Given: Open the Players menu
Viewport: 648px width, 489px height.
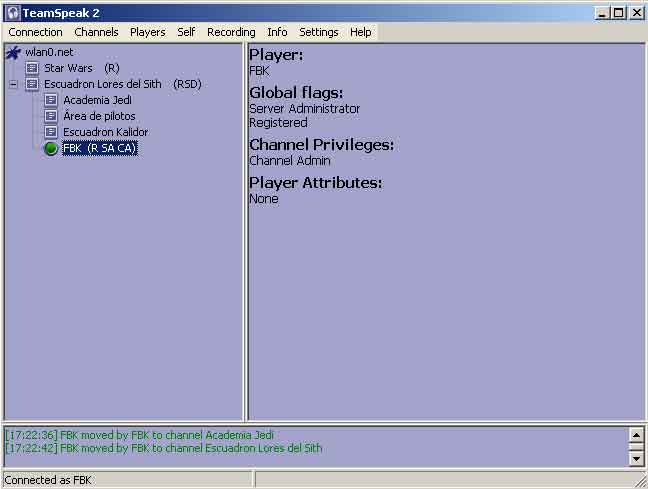Looking at the screenshot, I should click(148, 32).
